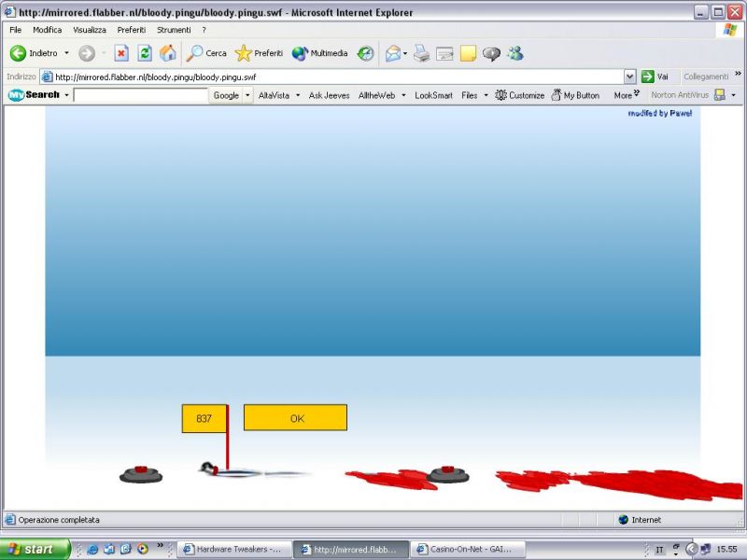
Task: Click the Customize gear button
Action: 520,95
